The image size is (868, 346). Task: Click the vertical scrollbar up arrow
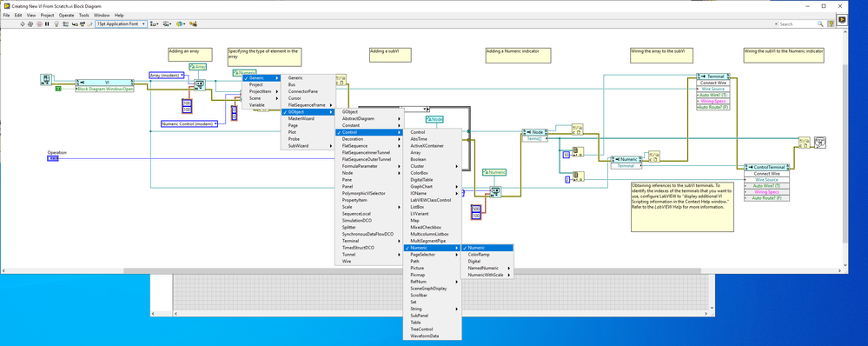(845, 33)
